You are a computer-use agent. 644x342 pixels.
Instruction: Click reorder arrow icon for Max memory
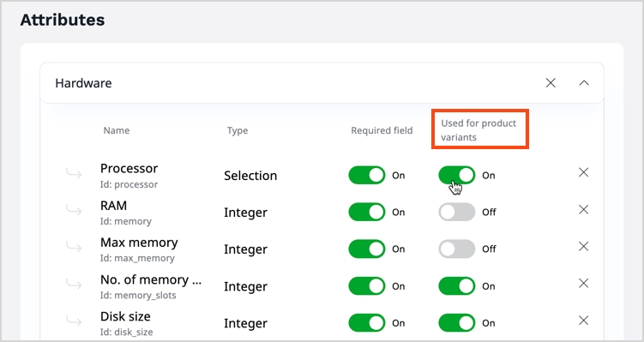[74, 248]
